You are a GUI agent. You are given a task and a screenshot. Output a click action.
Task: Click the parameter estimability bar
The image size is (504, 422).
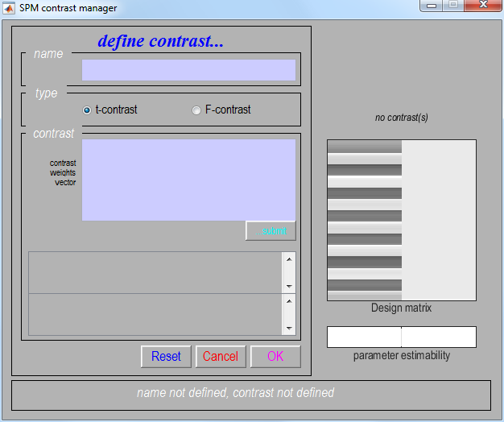coord(401,337)
